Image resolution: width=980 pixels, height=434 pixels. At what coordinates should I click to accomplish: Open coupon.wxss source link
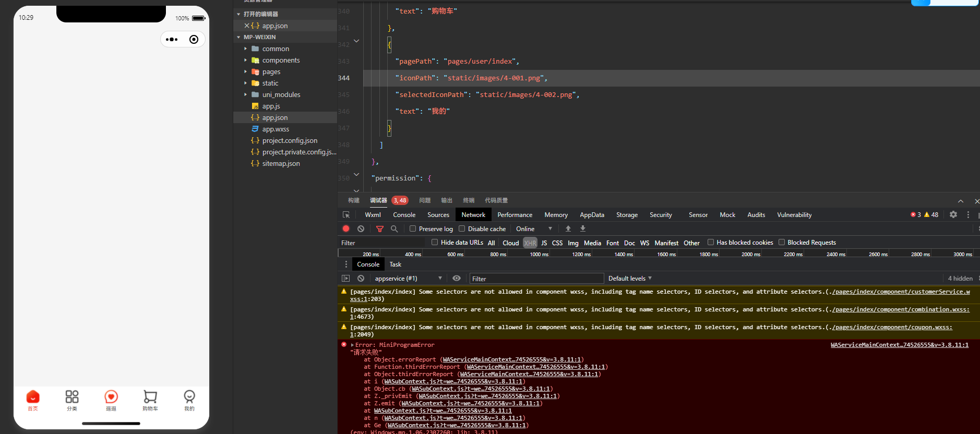[651, 331]
